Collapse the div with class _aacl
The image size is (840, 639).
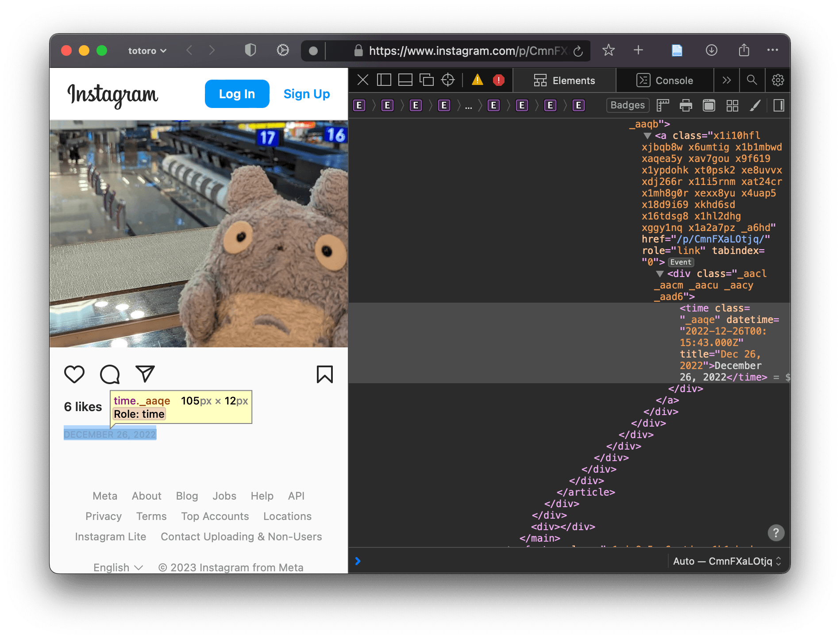(660, 274)
